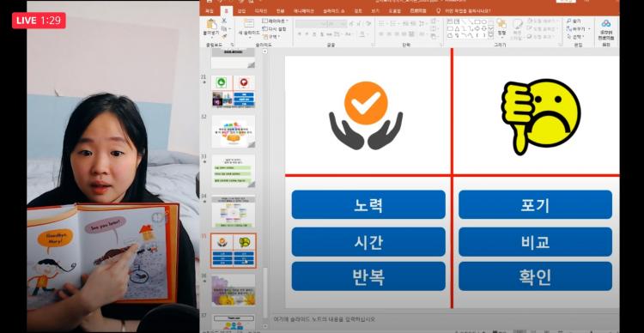Click the cloud presentation add-in icon
Screen dimensions: 644x333
point(606,23)
